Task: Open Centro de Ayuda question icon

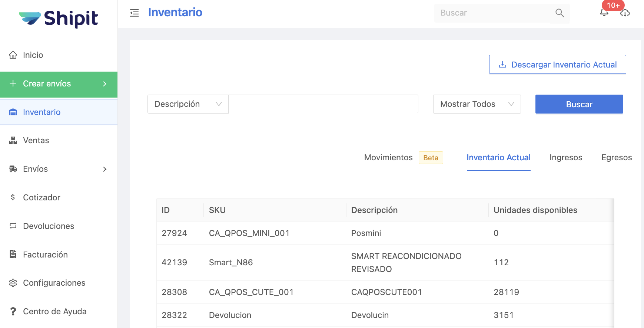Action: tap(13, 311)
